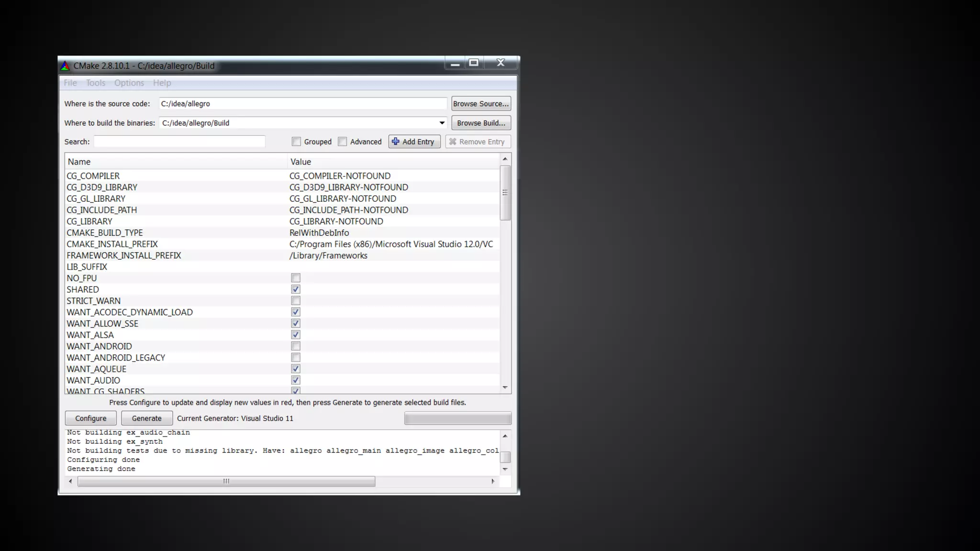Click into the Search input field

179,142
